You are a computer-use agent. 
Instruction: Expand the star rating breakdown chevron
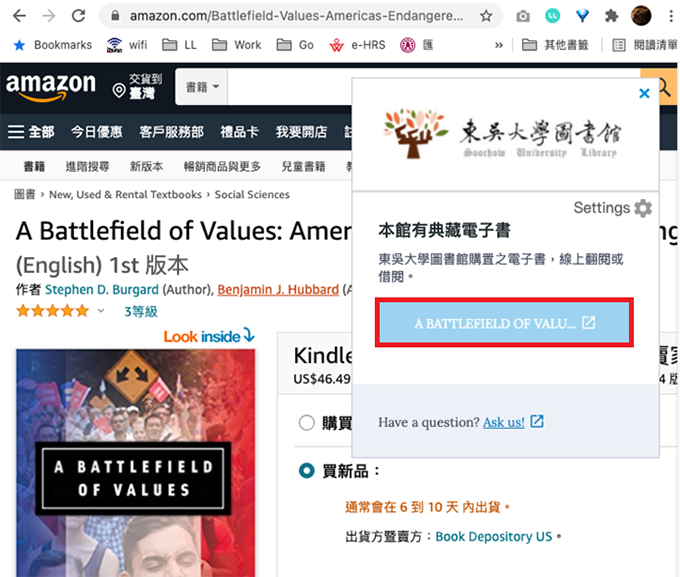pyautogui.click(x=101, y=311)
